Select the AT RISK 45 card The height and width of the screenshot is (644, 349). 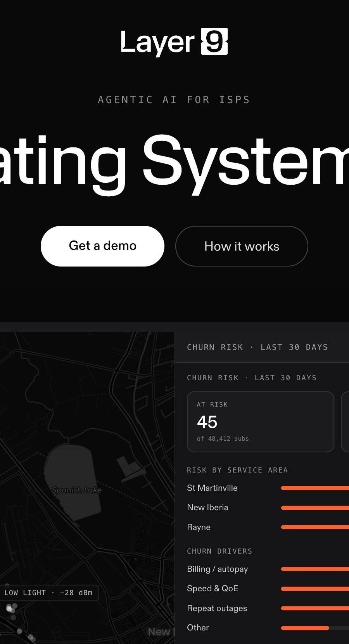261,422
